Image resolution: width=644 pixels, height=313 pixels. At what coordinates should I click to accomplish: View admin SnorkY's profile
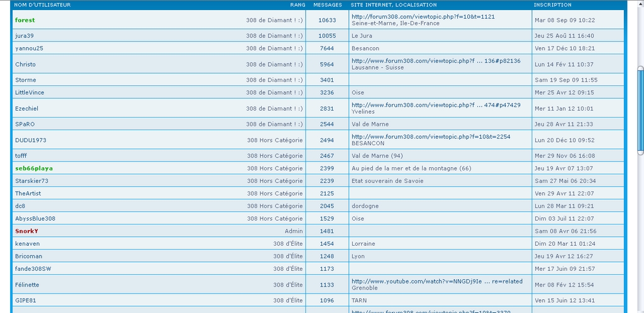click(x=26, y=231)
